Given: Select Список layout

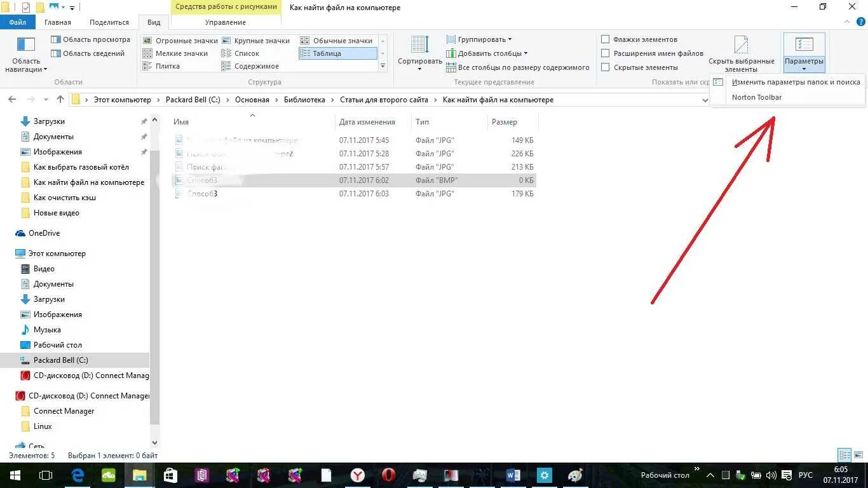Looking at the screenshot, I should pyautogui.click(x=240, y=53).
